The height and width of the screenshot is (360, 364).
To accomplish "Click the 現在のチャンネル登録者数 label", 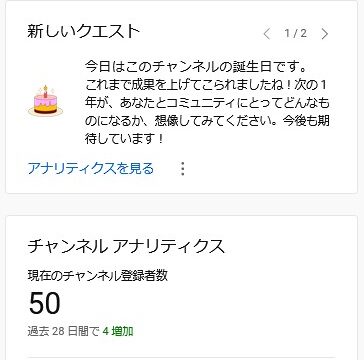I will [97, 276].
